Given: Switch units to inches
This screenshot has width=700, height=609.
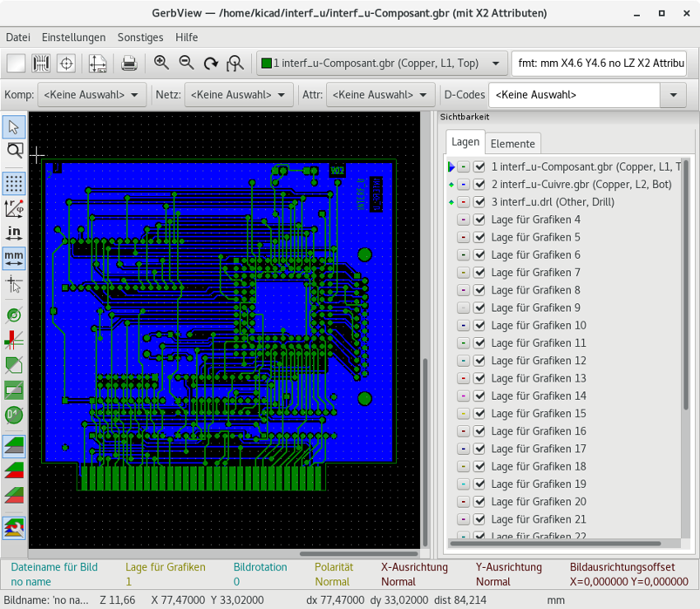Looking at the screenshot, I should [x=14, y=233].
